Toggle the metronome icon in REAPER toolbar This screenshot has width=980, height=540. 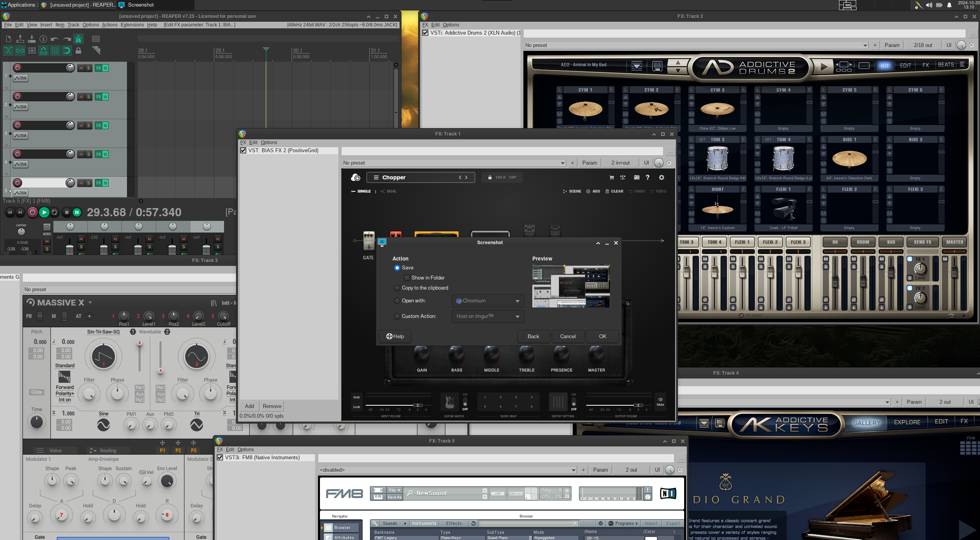coord(78,39)
